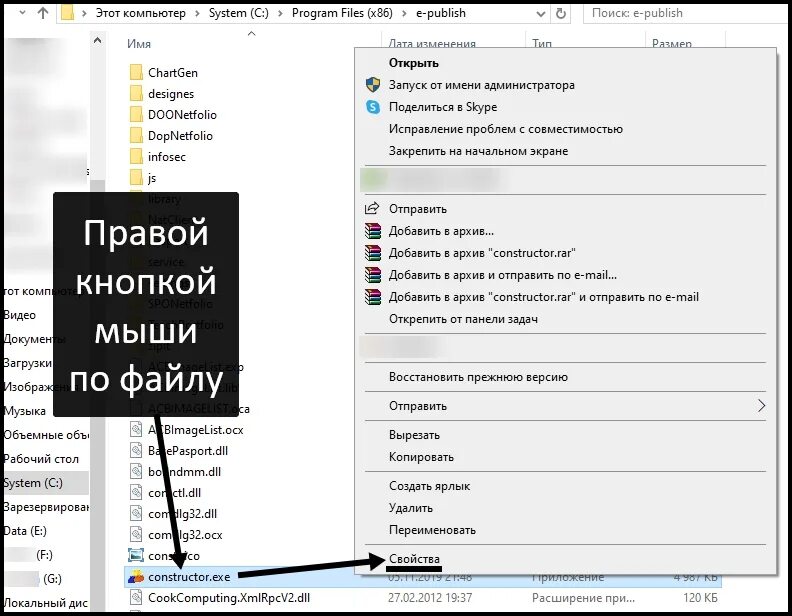Choose Поделиться в Skype
The width and height of the screenshot is (792, 616).
click(x=443, y=107)
